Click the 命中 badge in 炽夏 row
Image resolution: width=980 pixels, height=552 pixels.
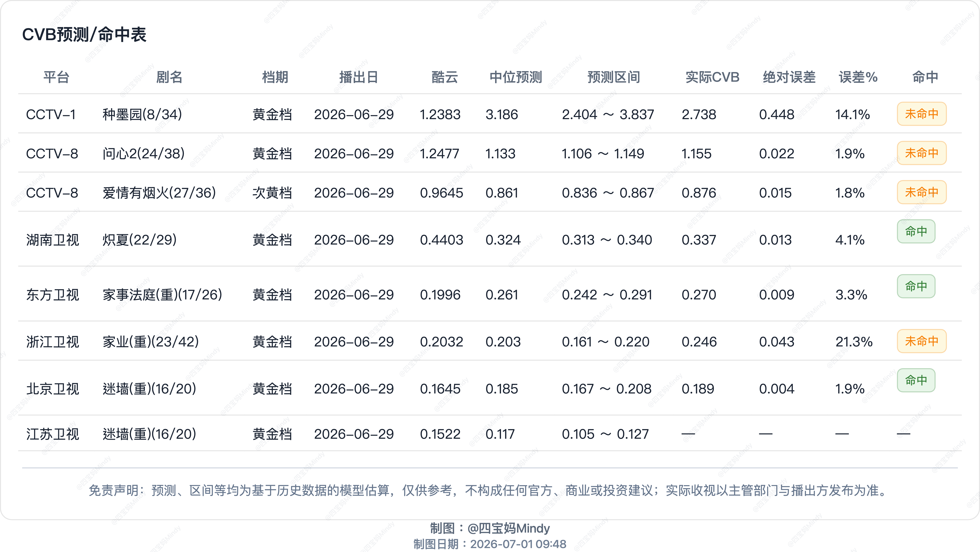click(x=916, y=231)
